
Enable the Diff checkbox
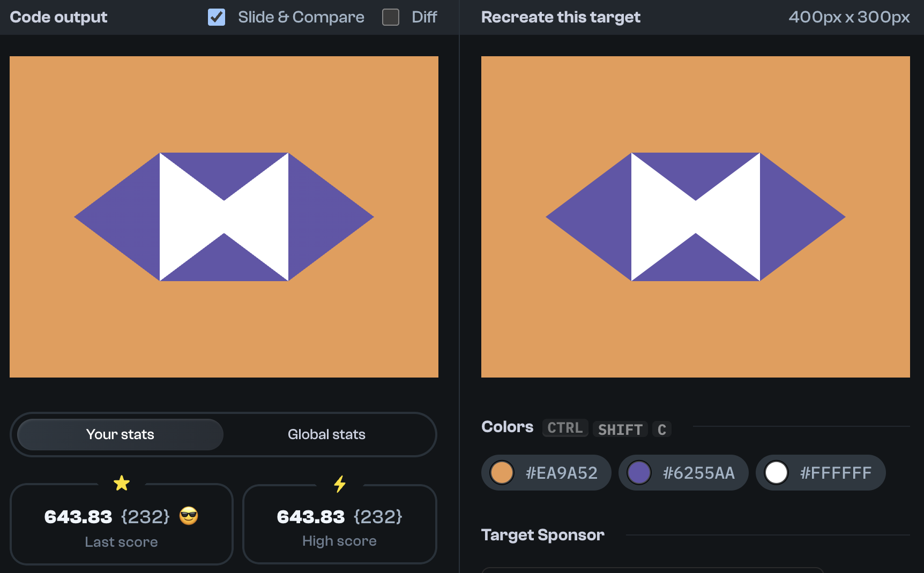coord(391,17)
